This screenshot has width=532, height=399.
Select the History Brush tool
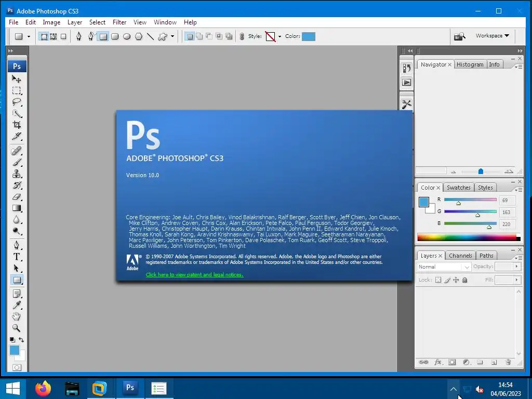(17, 185)
